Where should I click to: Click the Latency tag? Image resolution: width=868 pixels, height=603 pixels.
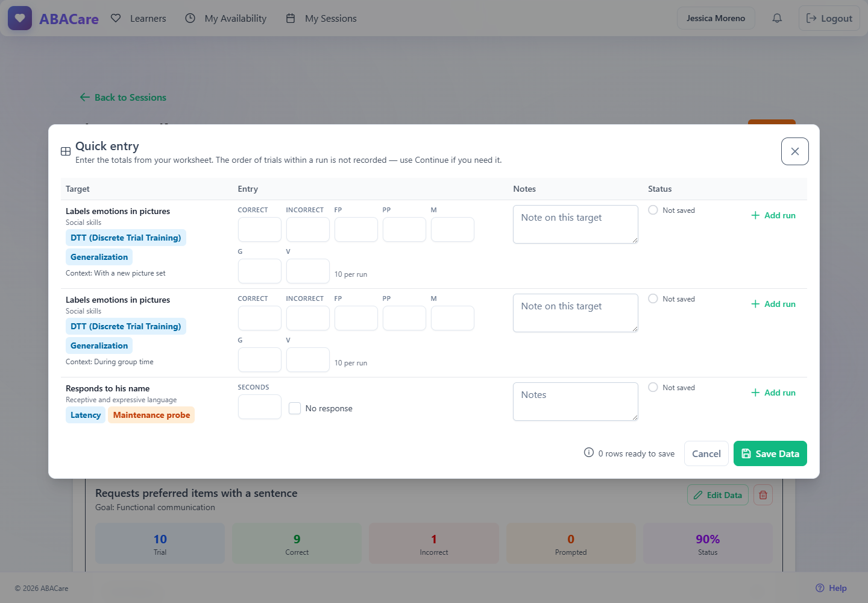pos(86,415)
